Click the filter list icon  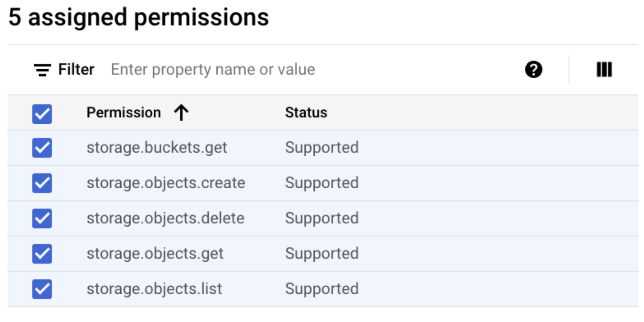42,70
